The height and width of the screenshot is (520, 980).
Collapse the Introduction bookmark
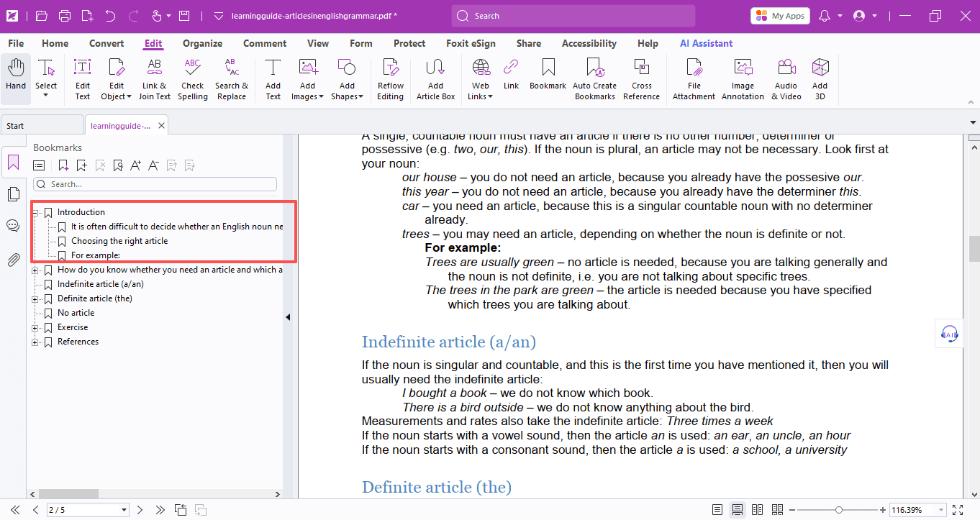tap(35, 212)
